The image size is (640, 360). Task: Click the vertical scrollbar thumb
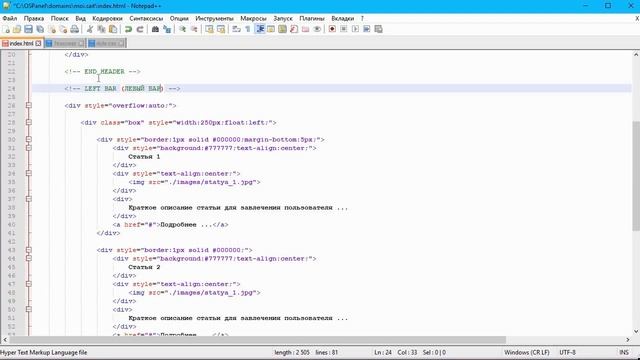coord(636,176)
